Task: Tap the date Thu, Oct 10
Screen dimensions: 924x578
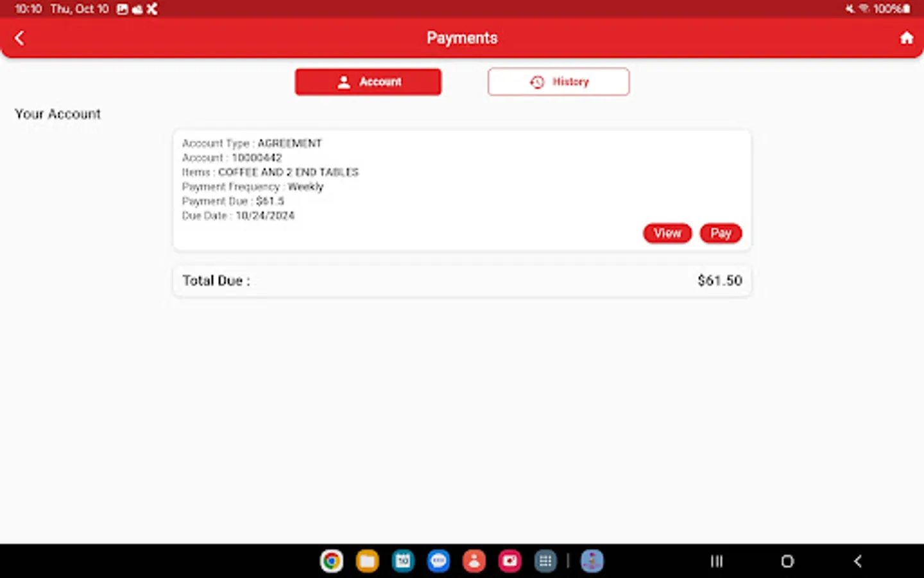Action: click(80, 9)
